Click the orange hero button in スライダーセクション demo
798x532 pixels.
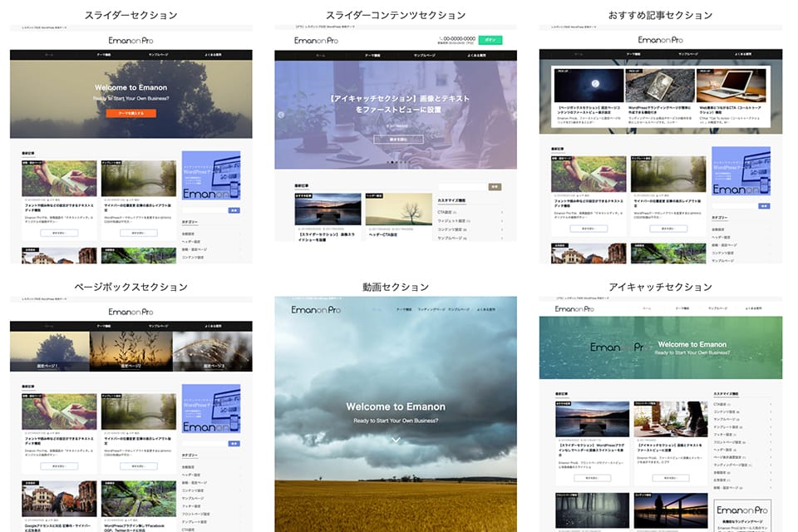(131, 113)
